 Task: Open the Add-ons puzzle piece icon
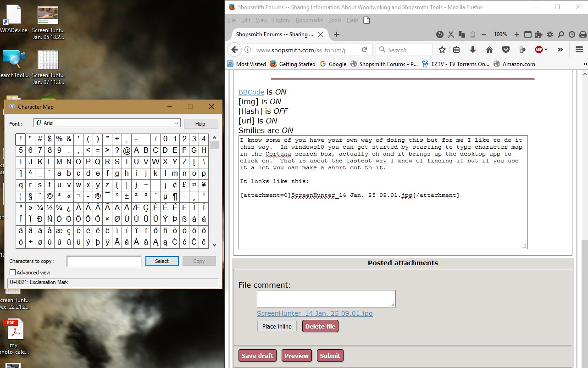[x=538, y=34]
